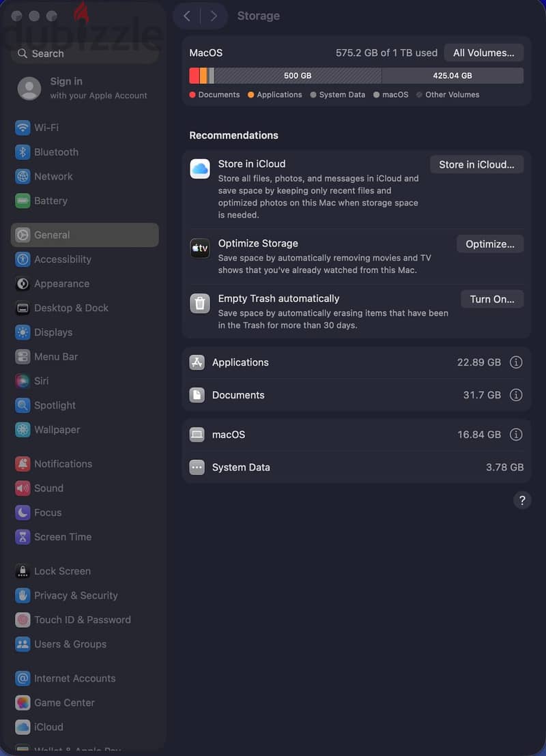This screenshot has width=546, height=756.
Task: Click the Appearance icon
Action: pos(23,284)
